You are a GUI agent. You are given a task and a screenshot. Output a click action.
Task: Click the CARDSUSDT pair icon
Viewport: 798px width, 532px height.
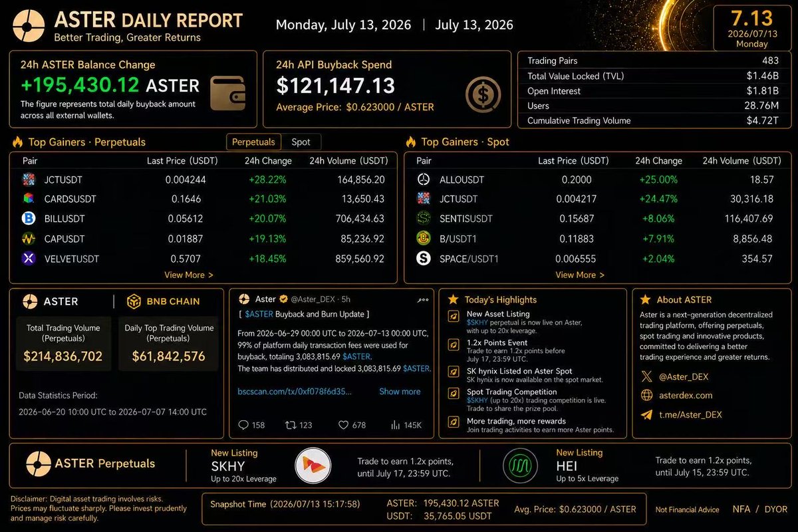point(29,199)
